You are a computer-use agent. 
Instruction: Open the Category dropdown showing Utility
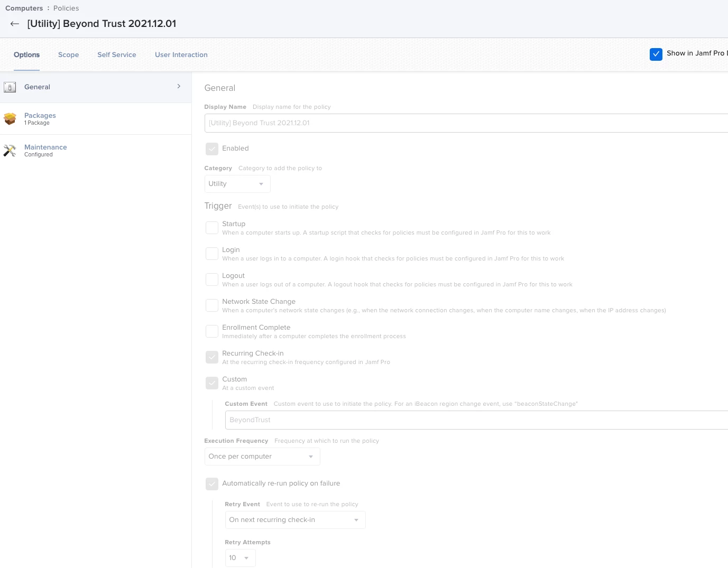pos(237,184)
